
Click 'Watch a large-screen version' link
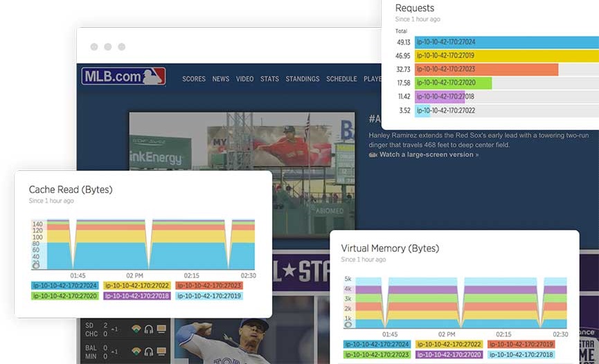coord(429,155)
